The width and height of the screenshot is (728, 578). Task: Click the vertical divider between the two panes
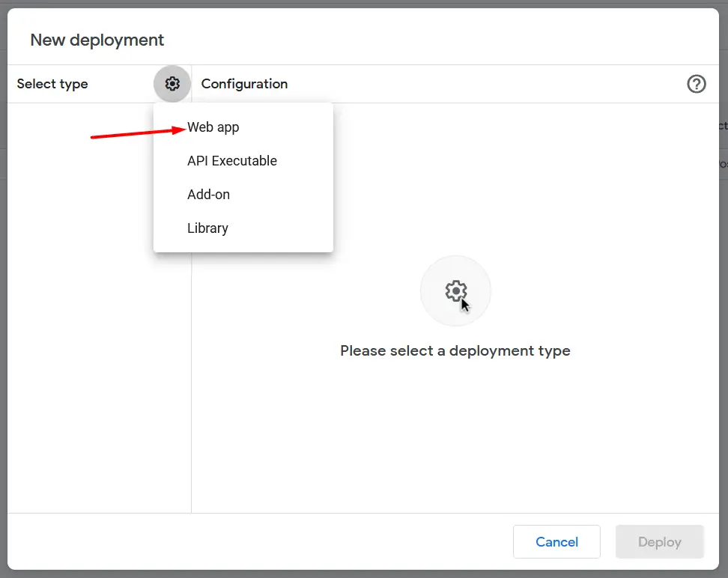click(x=192, y=374)
